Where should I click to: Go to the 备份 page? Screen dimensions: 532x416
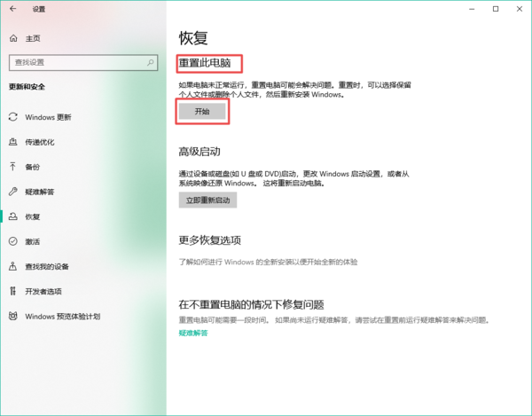pos(33,167)
